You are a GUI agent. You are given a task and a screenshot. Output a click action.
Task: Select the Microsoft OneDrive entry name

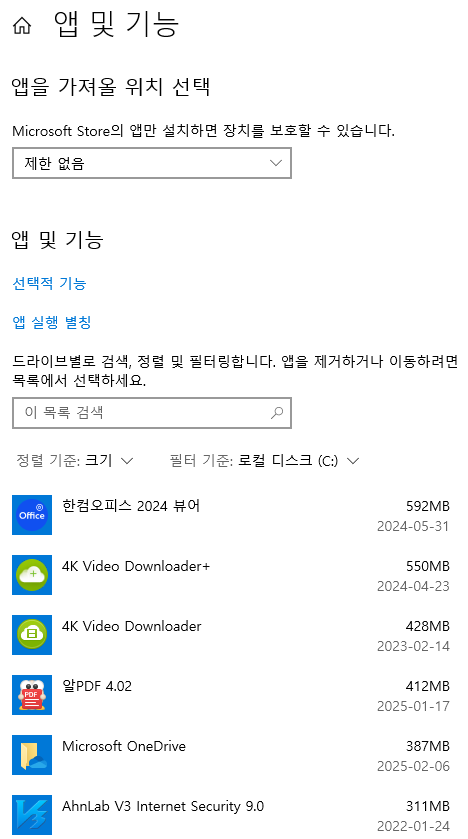(x=124, y=746)
